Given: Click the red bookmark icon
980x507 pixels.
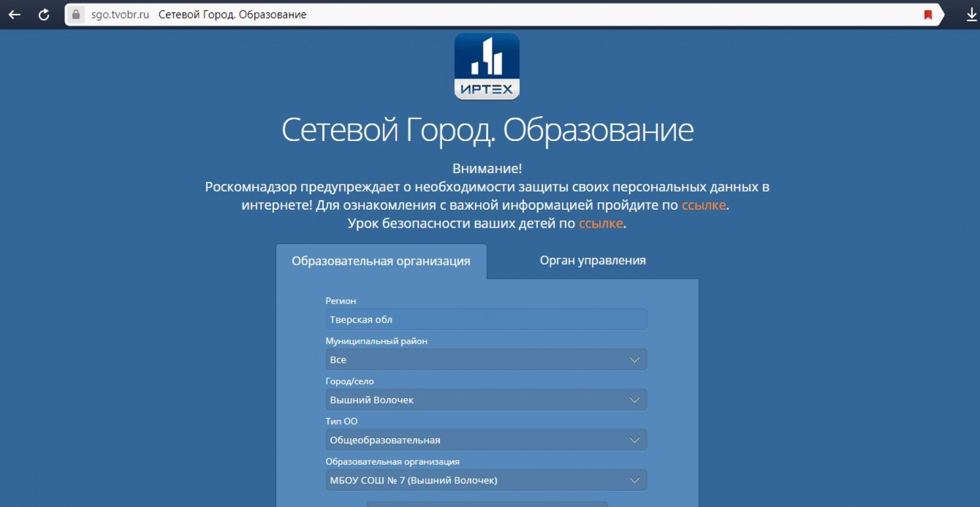Looking at the screenshot, I should click(928, 15).
